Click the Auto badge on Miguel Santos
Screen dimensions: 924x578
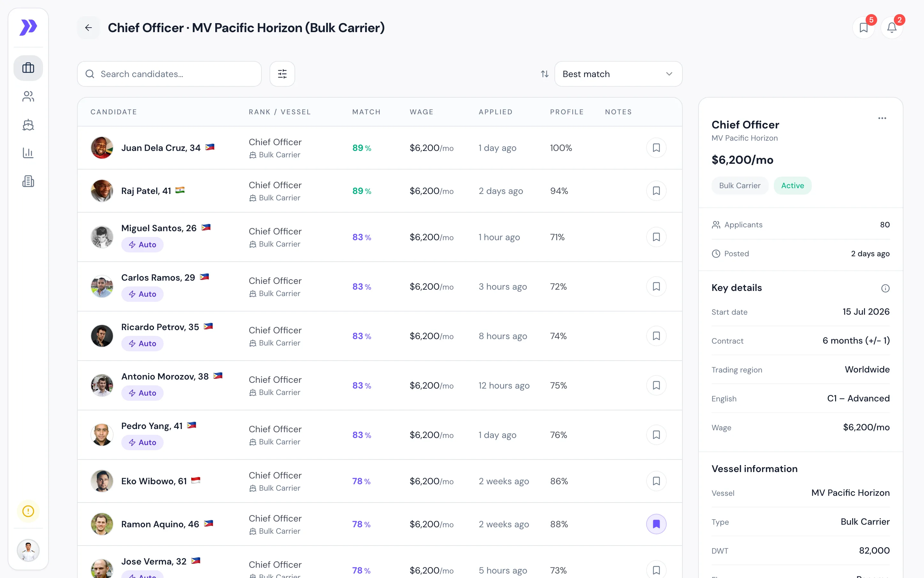[142, 245]
